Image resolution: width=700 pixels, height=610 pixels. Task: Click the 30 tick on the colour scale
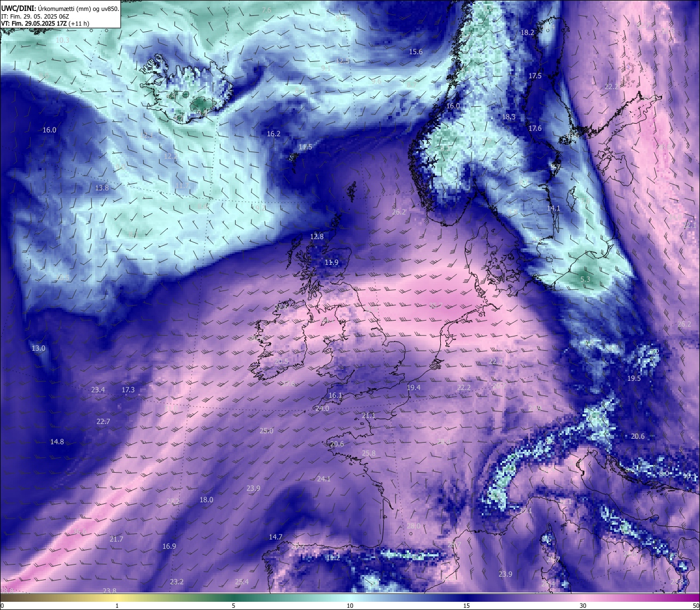pos(583,606)
